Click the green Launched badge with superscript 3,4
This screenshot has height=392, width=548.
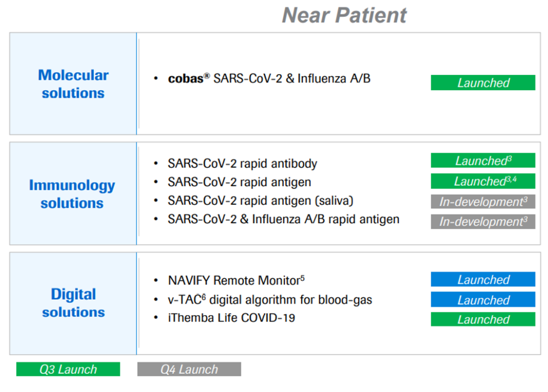pos(483,181)
